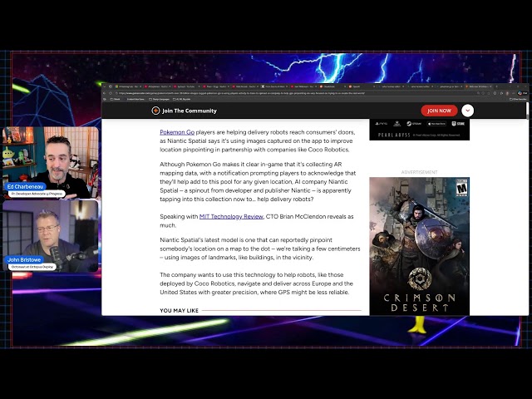Click the Xbox logo in the ad
Viewport: 532px width, 399px height.
pos(397,124)
